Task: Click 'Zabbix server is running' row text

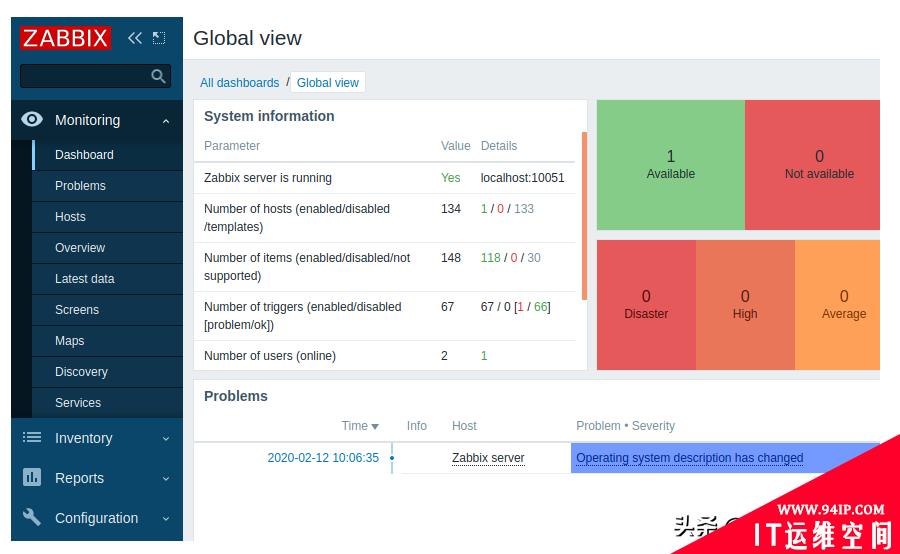Action: point(267,178)
